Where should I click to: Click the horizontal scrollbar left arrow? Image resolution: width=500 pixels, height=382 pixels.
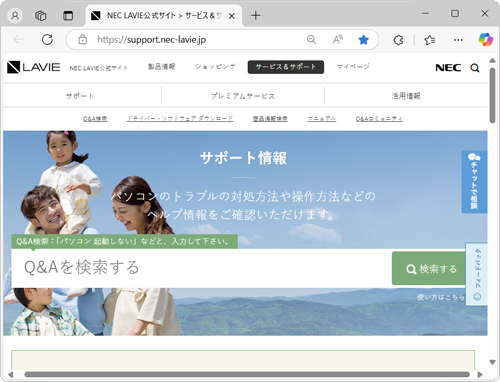[x=11, y=375]
